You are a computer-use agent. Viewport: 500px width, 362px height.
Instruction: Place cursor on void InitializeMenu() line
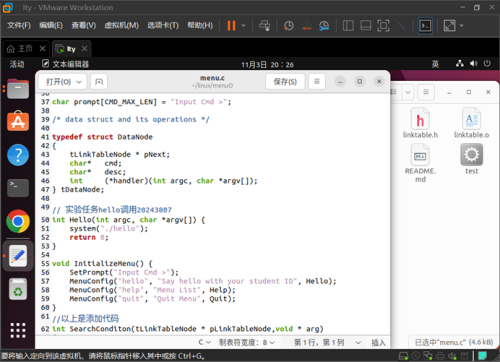(x=102, y=264)
